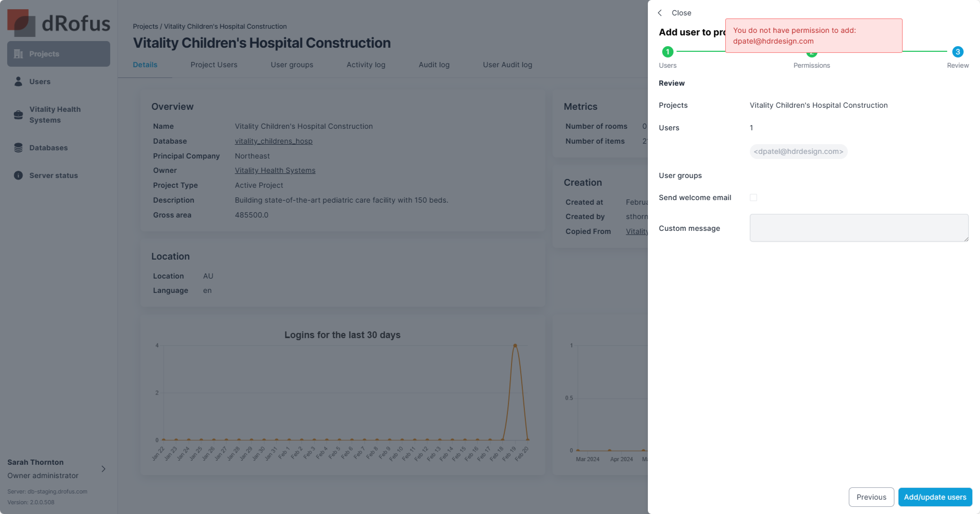Screen dimensions: 980x514
Task: Open the User Audit log tab
Action: (507, 65)
